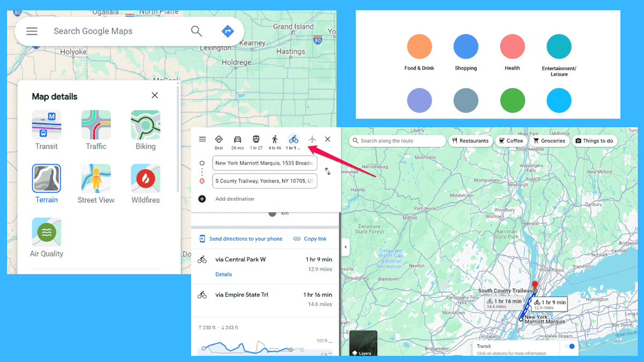Close the directions panel with the X
This screenshot has height=362, width=644.
pos(327,139)
